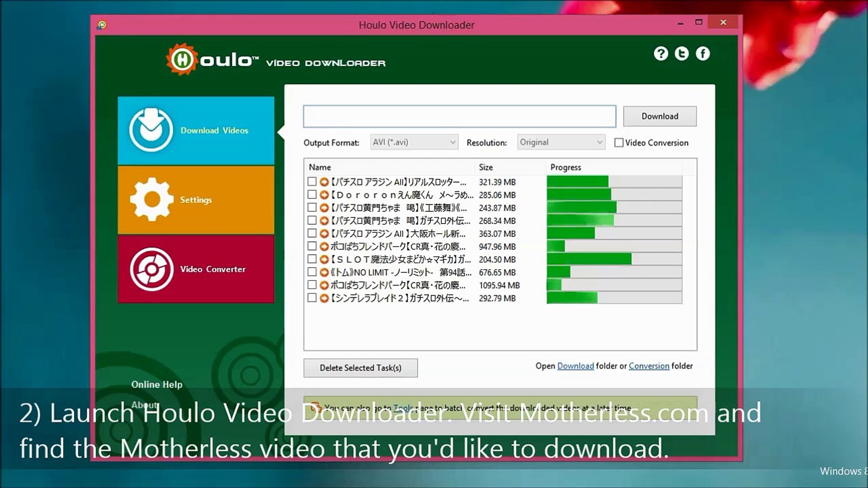The image size is (868, 488).
Task: Select the 204.50 MB madoka video checkbox
Action: point(312,259)
